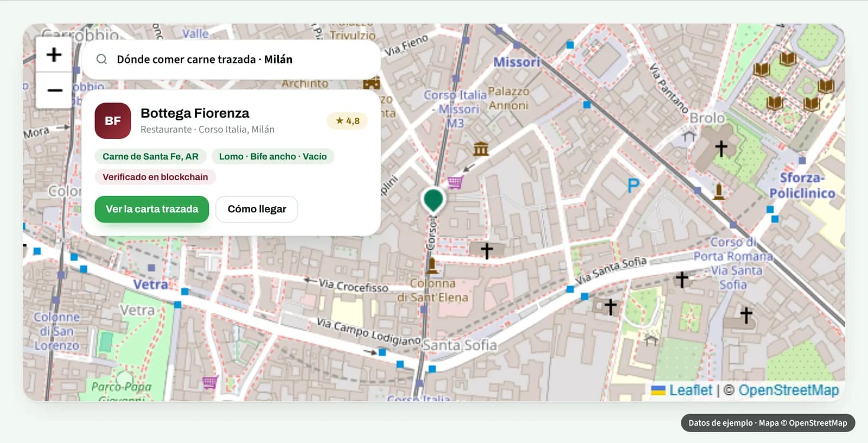868x443 pixels.
Task: Open the BF restaurant logo badge
Action: click(x=113, y=121)
